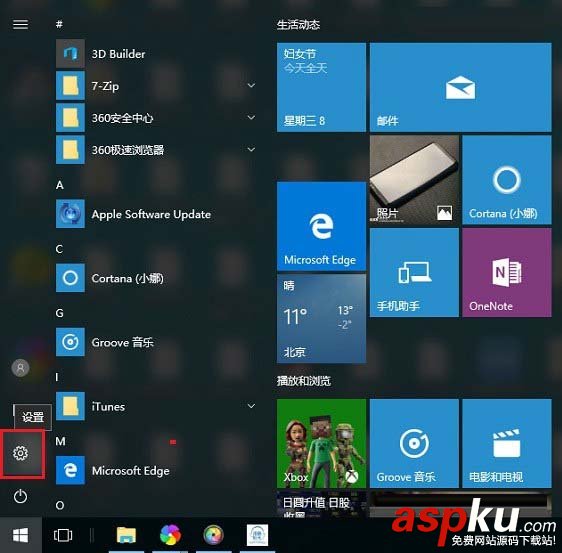Image resolution: width=562 pixels, height=553 pixels.
Task: Launch Cortana (小娜) from the app list
Action: (x=156, y=278)
